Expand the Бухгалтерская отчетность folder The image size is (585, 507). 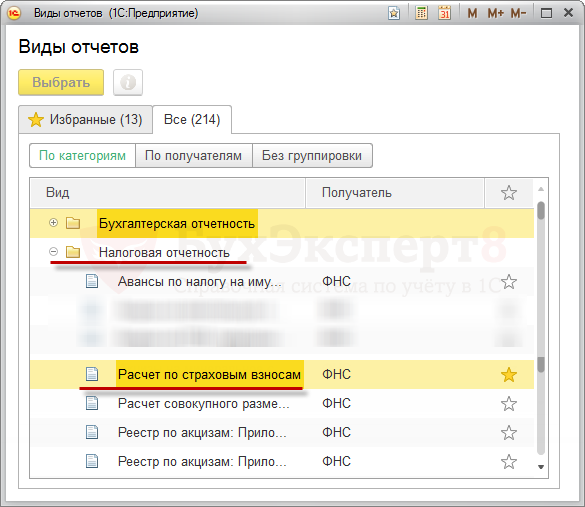click(x=53, y=223)
